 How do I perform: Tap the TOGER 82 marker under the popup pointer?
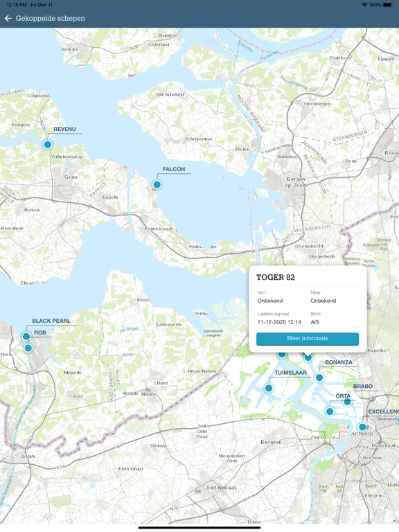(308, 357)
